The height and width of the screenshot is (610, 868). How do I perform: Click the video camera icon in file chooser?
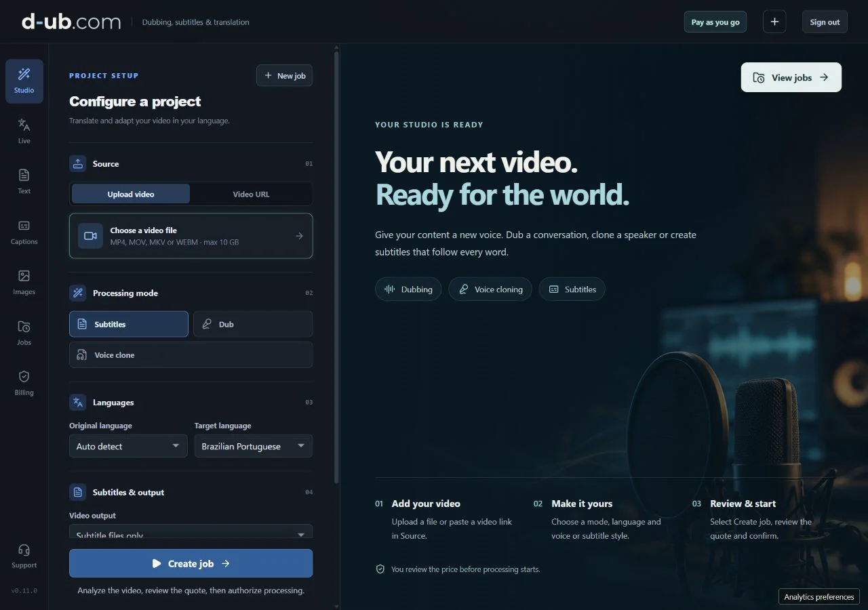[x=90, y=236]
